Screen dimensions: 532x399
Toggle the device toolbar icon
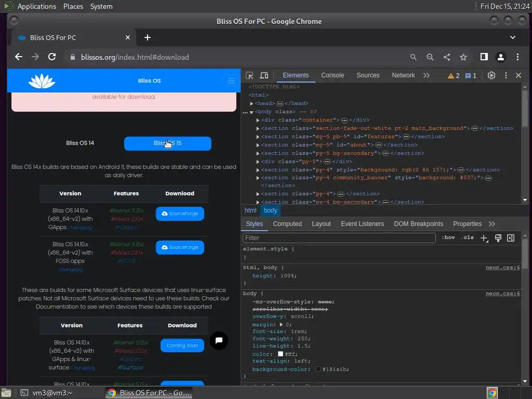(x=264, y=75)
